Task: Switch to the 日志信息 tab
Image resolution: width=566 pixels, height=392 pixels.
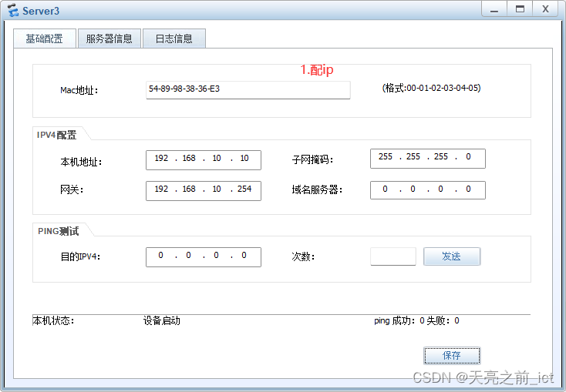Action: pyautogui.click(x=174, y=39)
